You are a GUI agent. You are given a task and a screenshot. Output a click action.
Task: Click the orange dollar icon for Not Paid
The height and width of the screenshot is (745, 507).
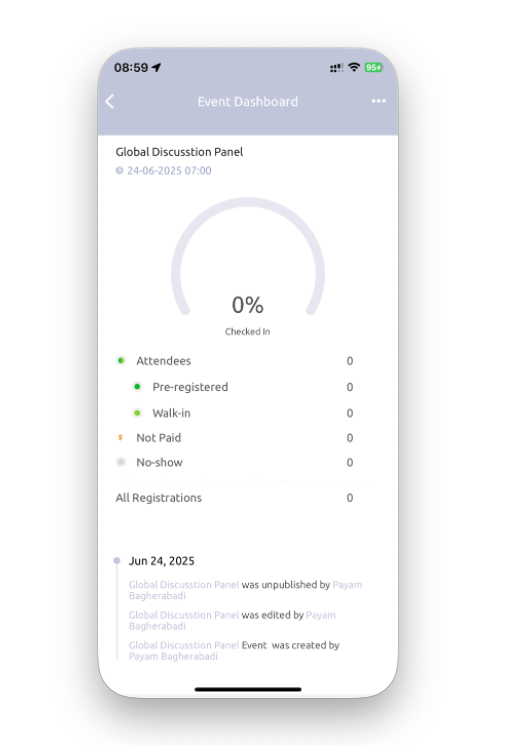pos(120,438)
